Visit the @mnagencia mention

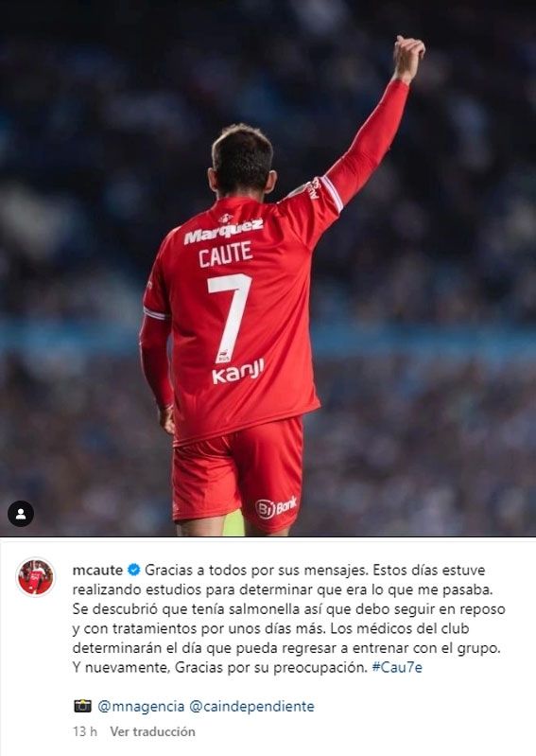click(x=141, y=707)
